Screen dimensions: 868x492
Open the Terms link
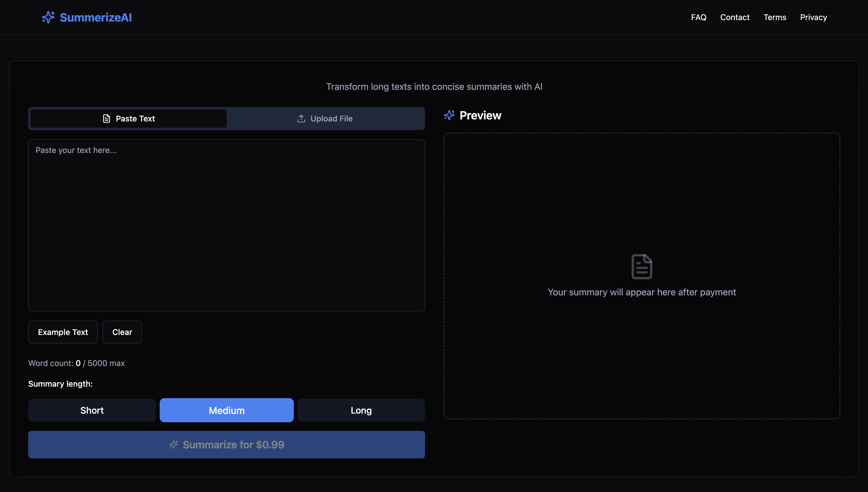[774, 17]
